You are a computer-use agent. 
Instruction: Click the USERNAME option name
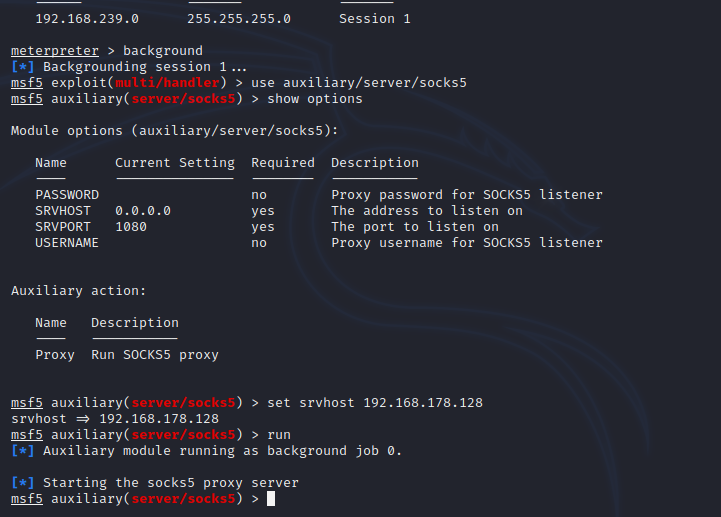[67, 243]
